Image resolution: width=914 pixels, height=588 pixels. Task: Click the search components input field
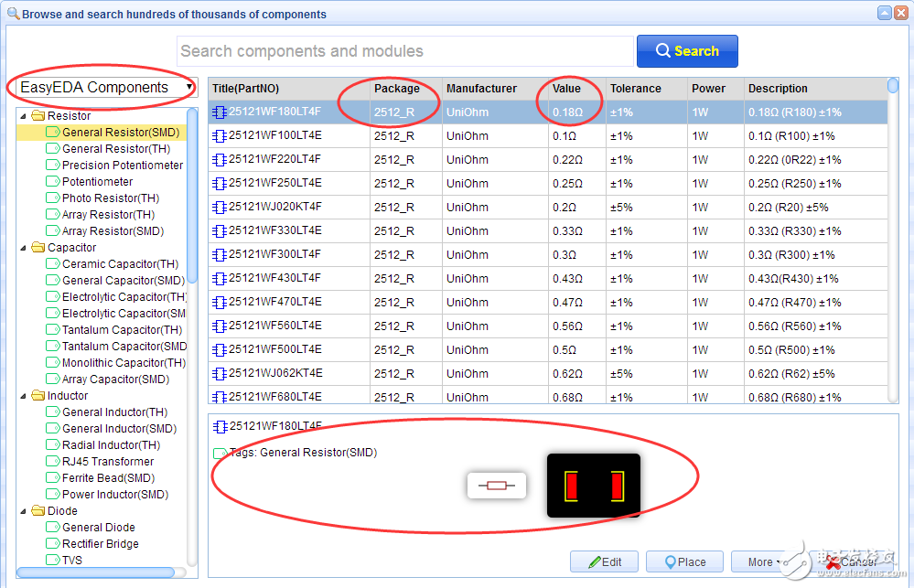[404, 51]
